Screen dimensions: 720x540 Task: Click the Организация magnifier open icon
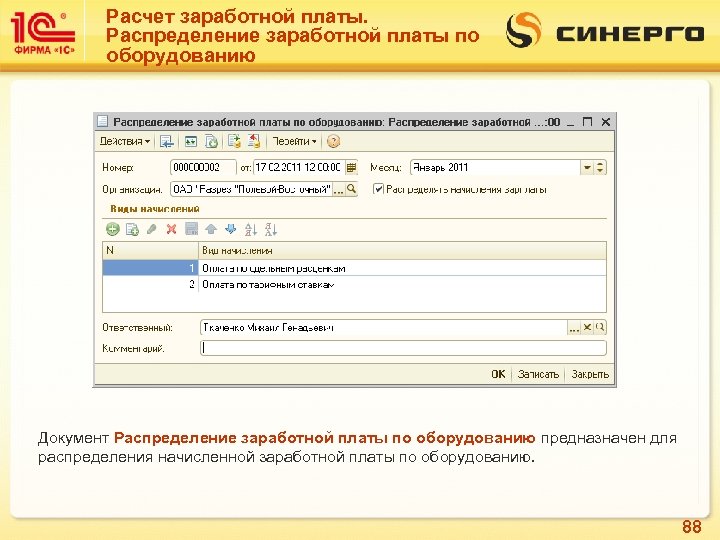351,189
